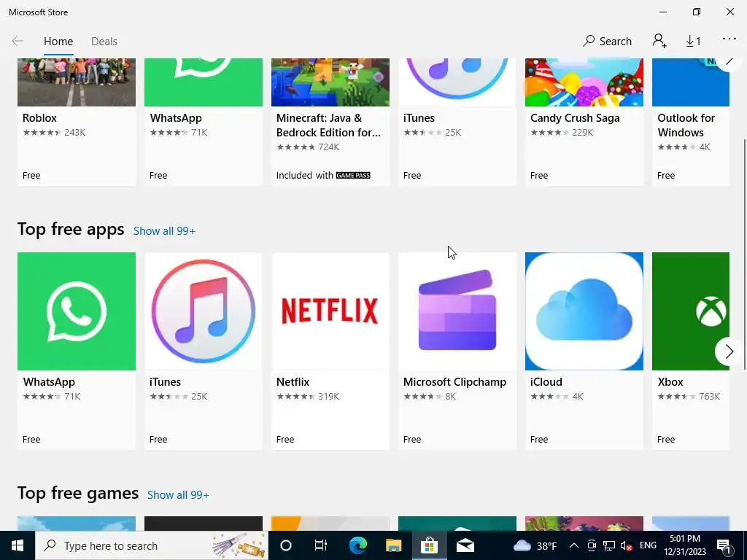The width and height of the screenshot is (747, 560).
Task: Open the notification center icon
Action: [724, 545]
